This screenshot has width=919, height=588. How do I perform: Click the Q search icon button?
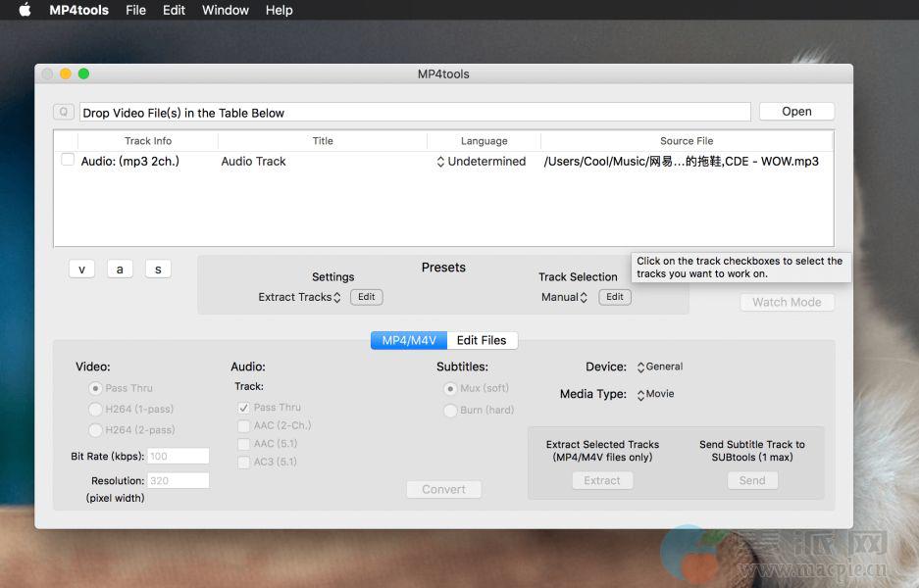tap(64, 113)
